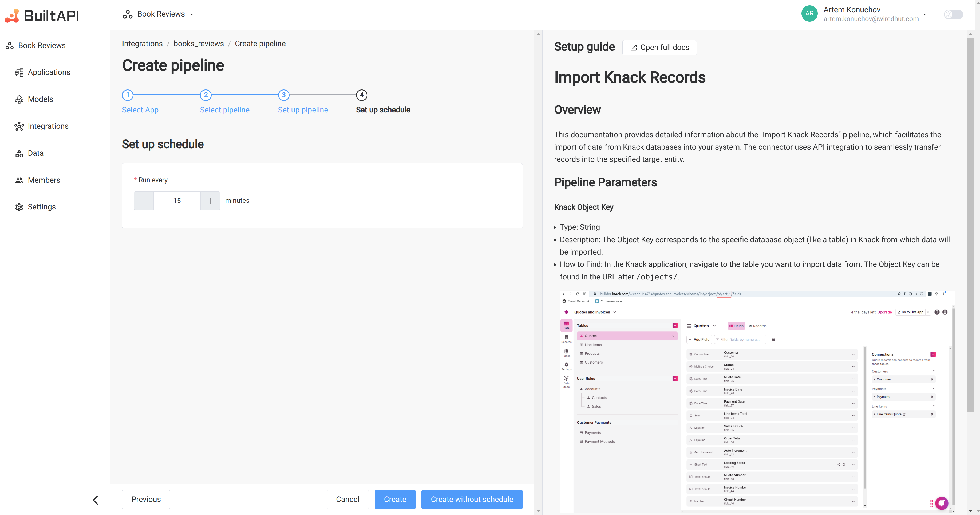Click the Pipeline Parameters heading

point(605,183)
